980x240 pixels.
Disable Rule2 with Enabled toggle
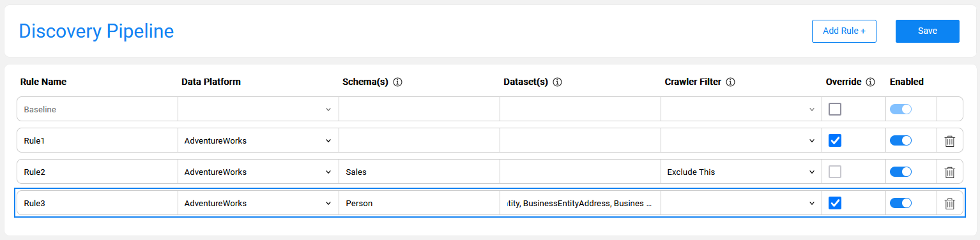901,172
